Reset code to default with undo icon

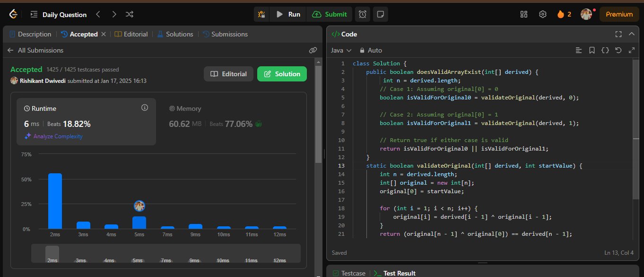point(618,50)
